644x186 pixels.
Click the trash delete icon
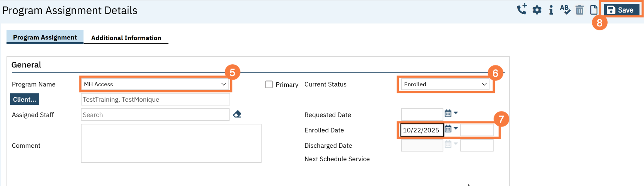(580, 10)
